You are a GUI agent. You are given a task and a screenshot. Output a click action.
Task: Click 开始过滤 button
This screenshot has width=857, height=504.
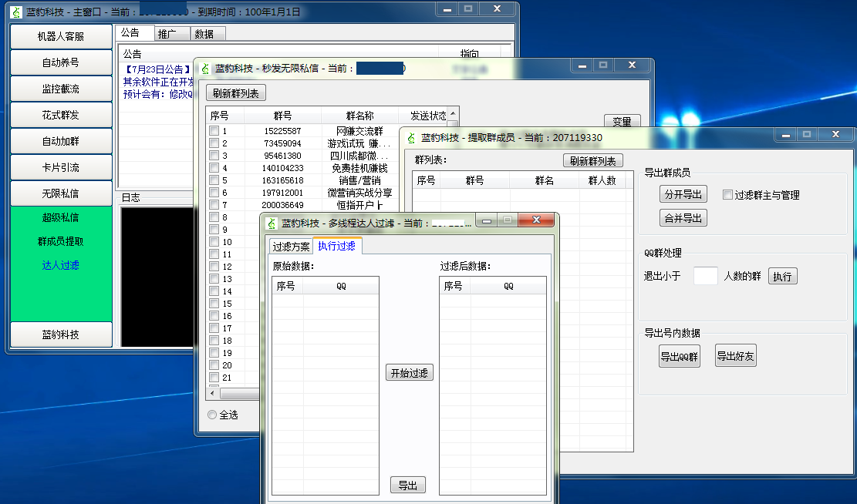tap(410, 373)
